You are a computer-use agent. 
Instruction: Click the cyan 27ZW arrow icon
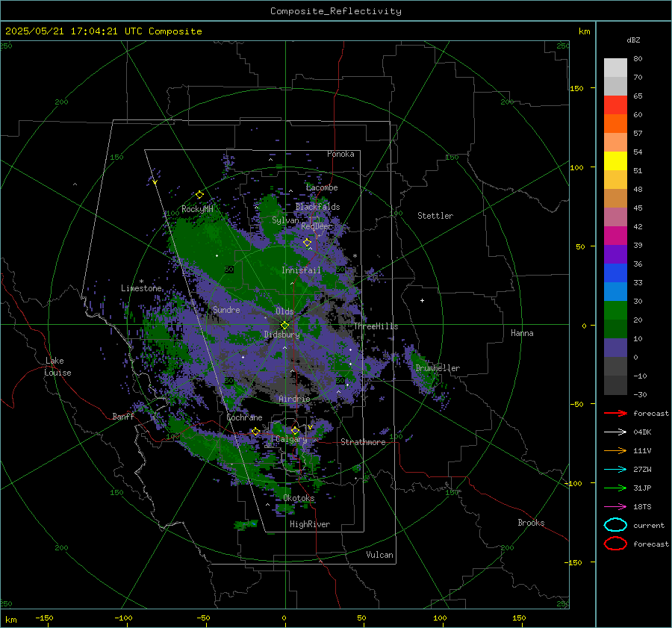click(615, 469)
